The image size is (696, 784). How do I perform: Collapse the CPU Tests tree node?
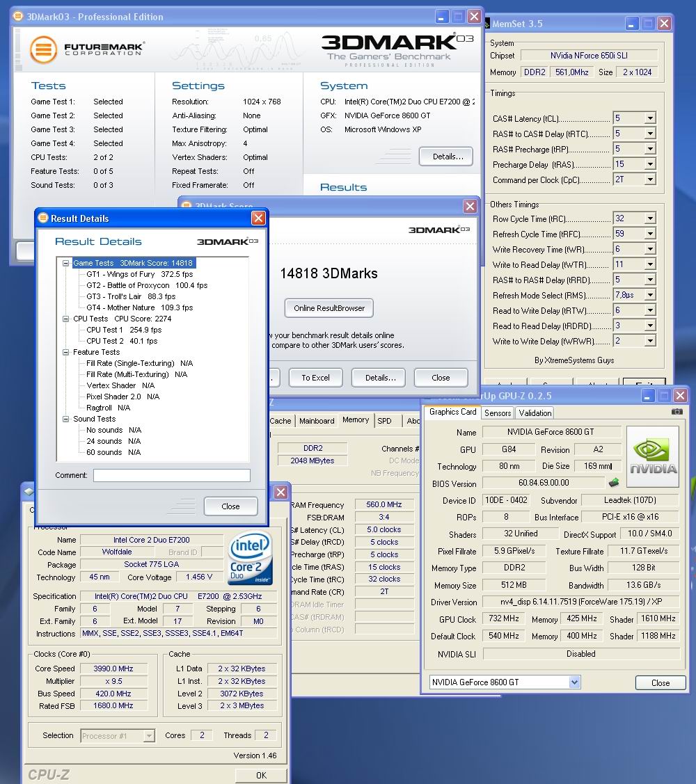click(x=65, y=319)
